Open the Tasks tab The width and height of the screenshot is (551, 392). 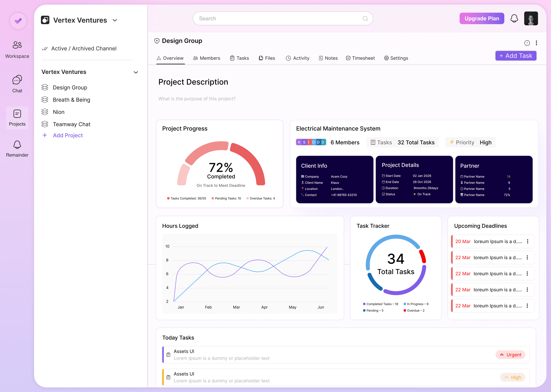pyautogui.click(x=239, y=58)
